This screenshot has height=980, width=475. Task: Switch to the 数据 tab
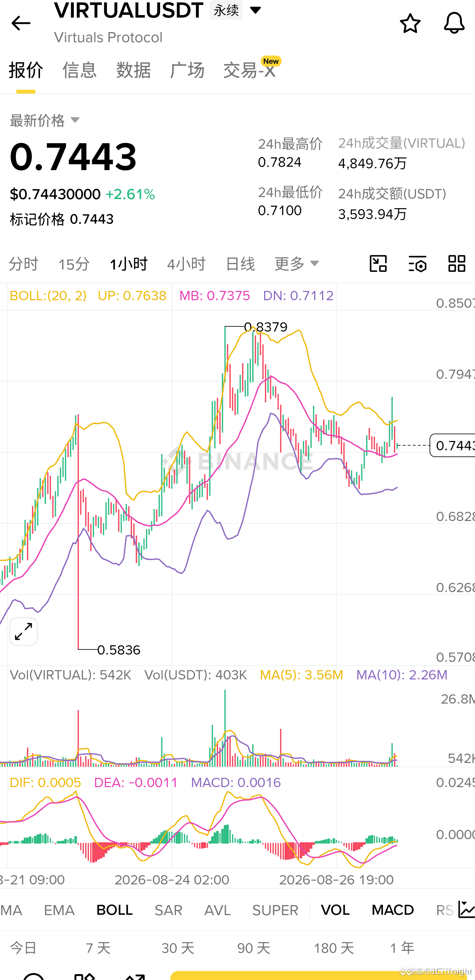pyautogui.click(x=133, y=70)
